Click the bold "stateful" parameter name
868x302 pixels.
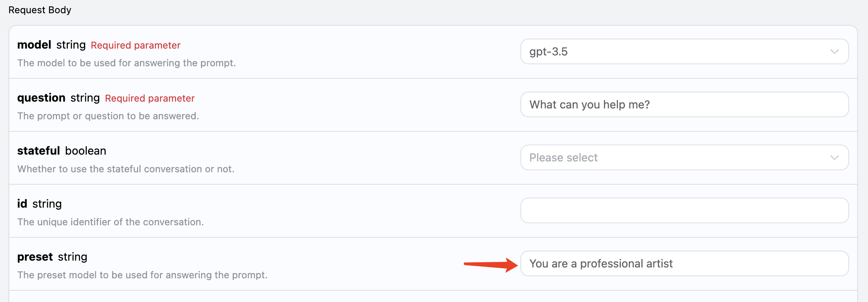tap(39, 151)
